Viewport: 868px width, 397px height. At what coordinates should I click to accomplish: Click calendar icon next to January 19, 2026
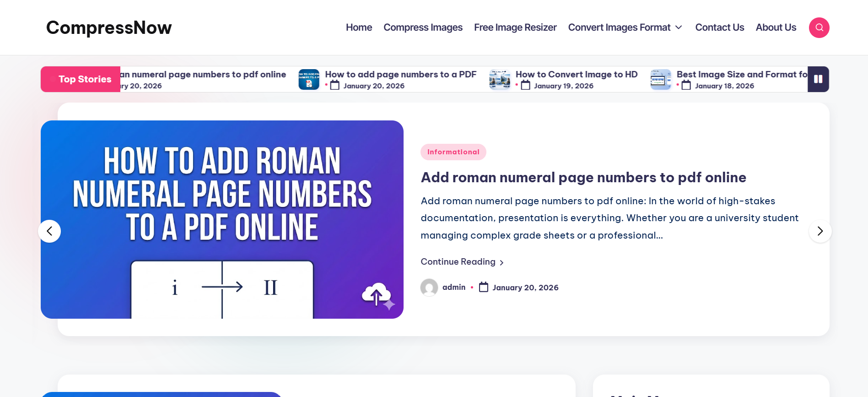click(x=526, y=85)
